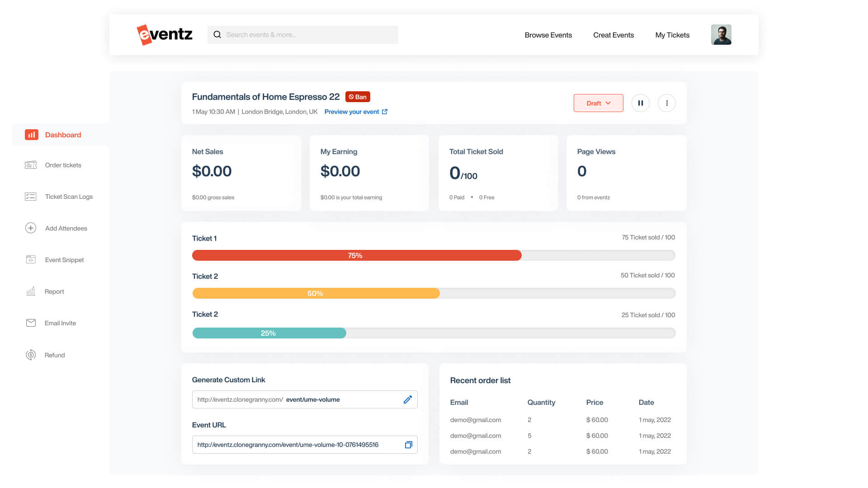
Task: Click the Add Attendees sidebar icon
Action: pyautogui.click(x=30, y=228)
